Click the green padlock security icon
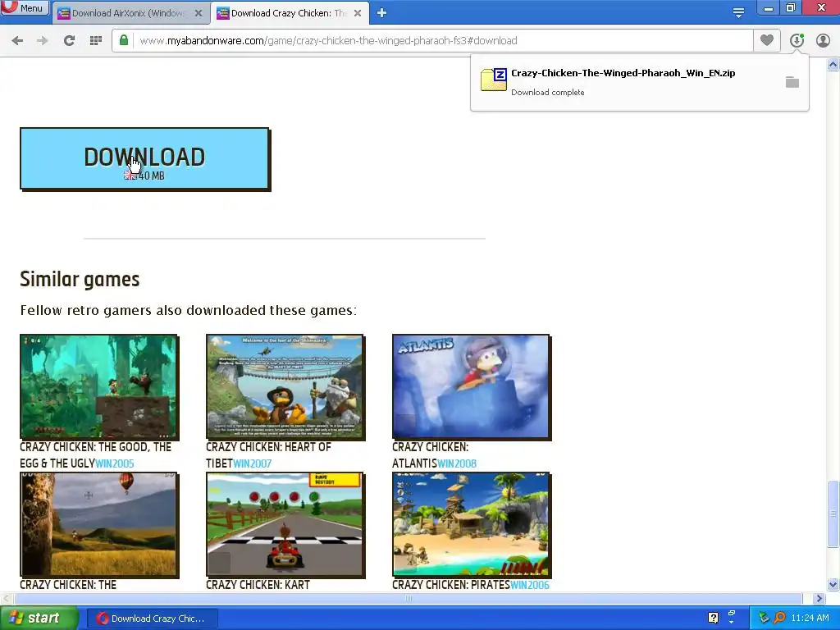This screenshot has height=630, width=840. 124,40
